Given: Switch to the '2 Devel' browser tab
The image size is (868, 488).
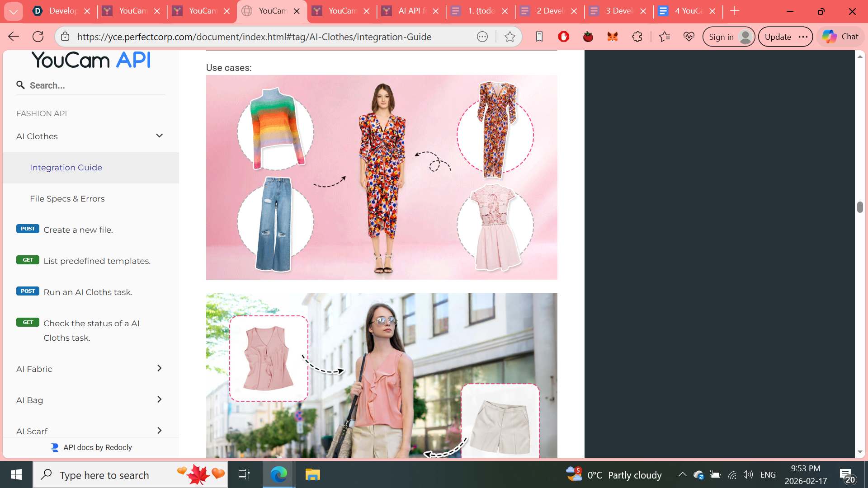Looking at the screenshot, I should click(x=549, y=11).
